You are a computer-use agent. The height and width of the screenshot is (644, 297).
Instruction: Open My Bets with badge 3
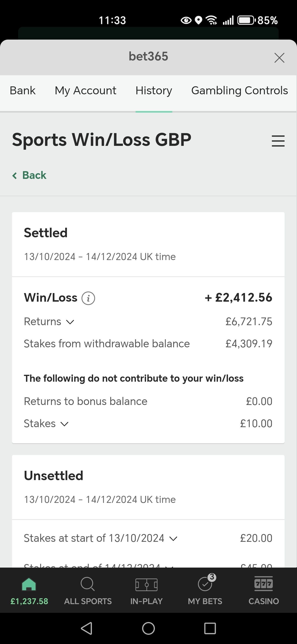(205, 585)
